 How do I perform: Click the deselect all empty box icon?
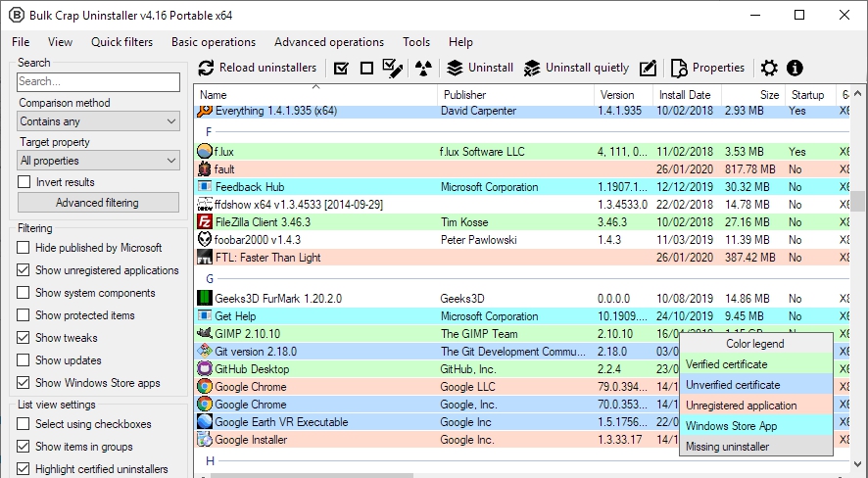tap(366, 68)
